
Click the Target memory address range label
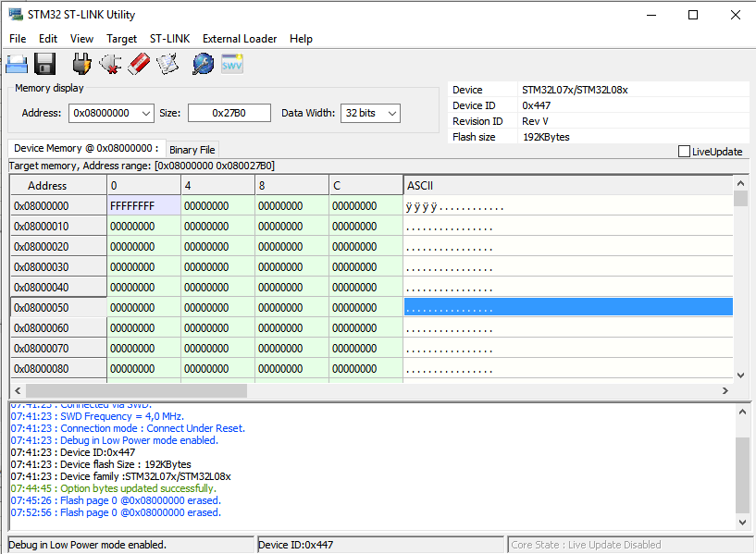tap(142, 166)
